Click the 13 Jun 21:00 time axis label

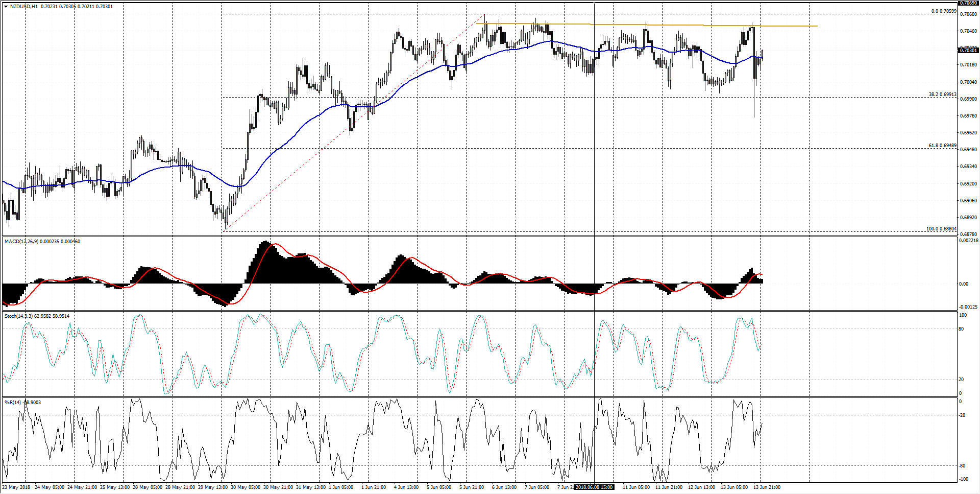tap(767, 487)
